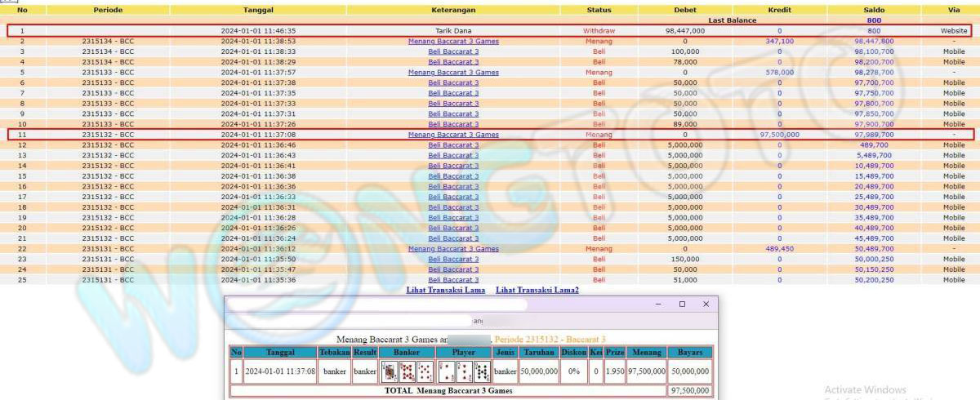Click the player's middle card image
This screenshot has height=400, width=980.
point(464,371)
